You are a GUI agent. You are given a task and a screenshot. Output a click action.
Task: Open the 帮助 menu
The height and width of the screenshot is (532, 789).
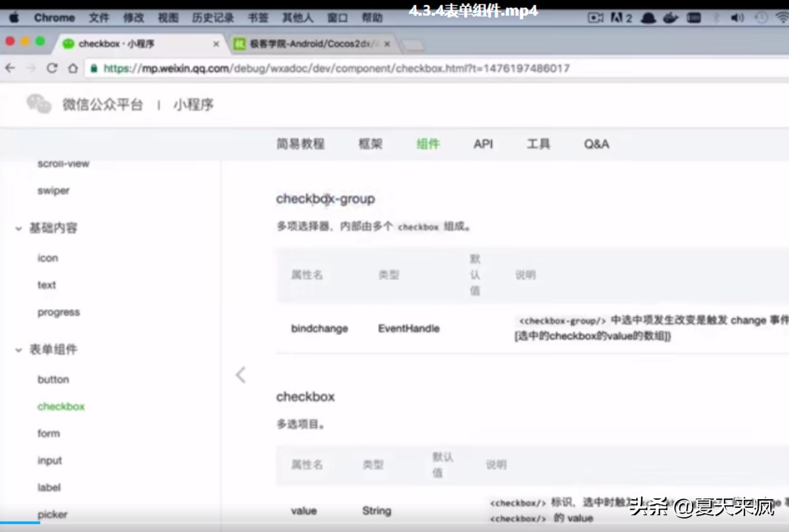pos(372,18)
